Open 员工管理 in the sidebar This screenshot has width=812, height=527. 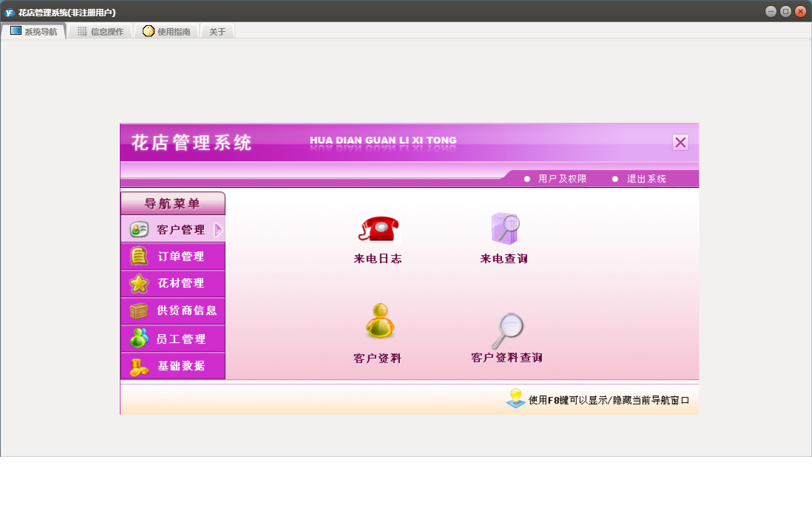pyautogui.click(x=173, y=339)
